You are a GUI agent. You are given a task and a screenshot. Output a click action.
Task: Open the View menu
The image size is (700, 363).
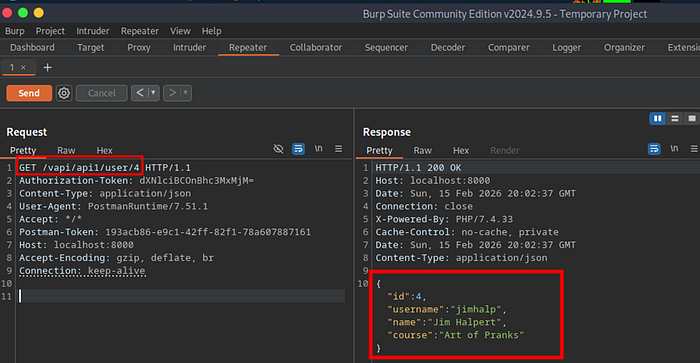click(180, 31)
